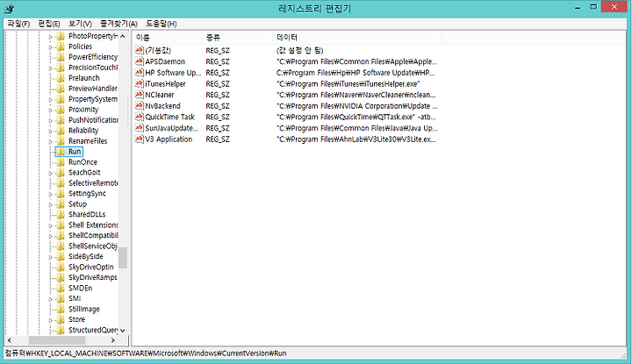
Task: Expand the PropertySystem tree node
Action: pos(50,99)
